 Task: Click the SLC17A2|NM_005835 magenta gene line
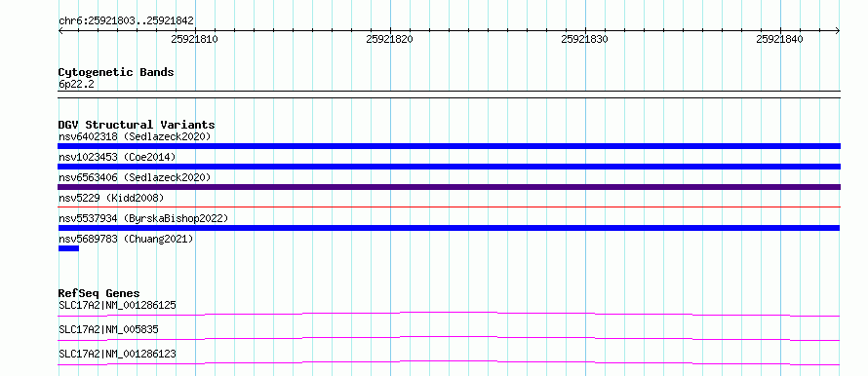pyautogui.click(x=449, y=338)
